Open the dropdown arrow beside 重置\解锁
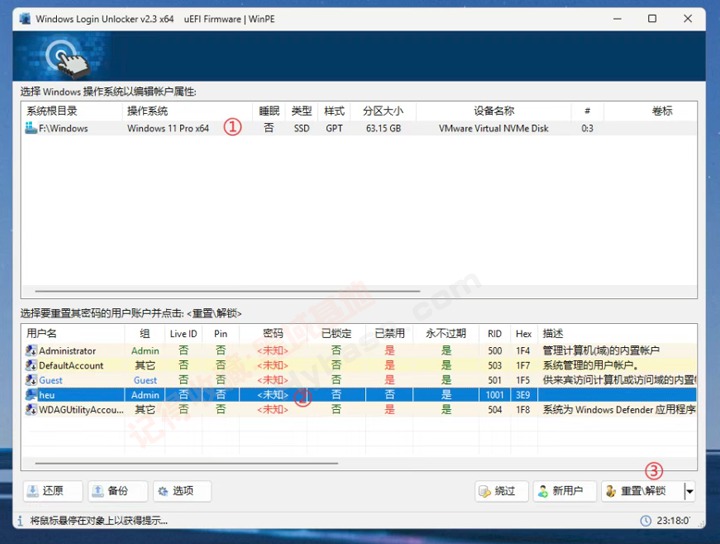The image size is (720, 544). [690, 491]
